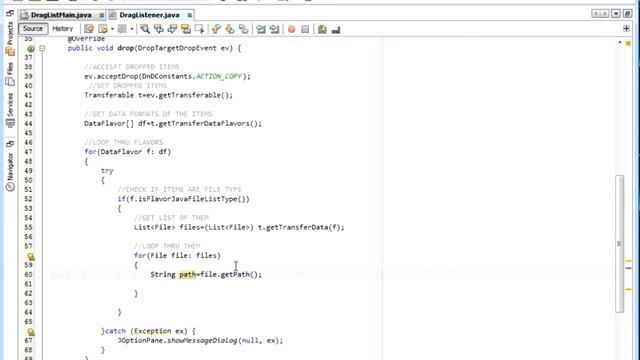Open the Navigator side panel

tap(10, 167)
